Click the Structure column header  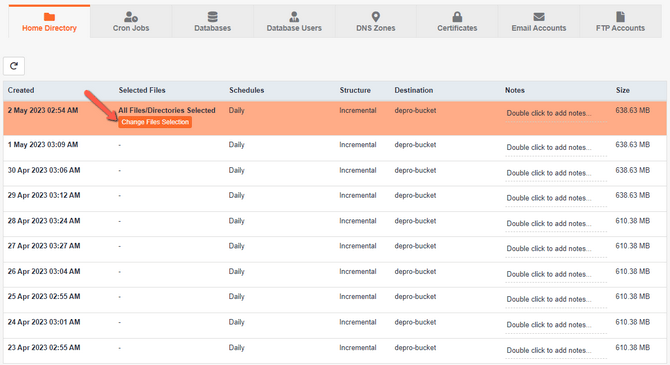pyautogui.click(x=355, y=90)
